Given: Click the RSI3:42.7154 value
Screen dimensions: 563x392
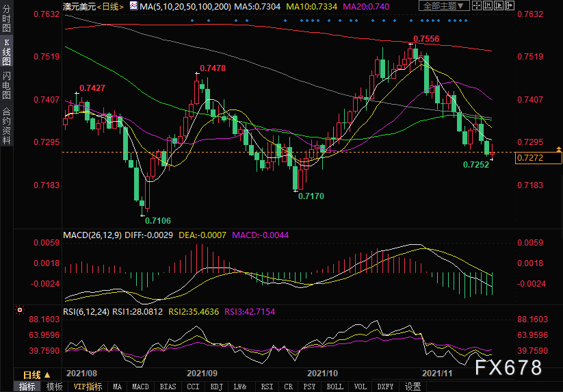Looking at the screenshot, I should click(250, 311).
